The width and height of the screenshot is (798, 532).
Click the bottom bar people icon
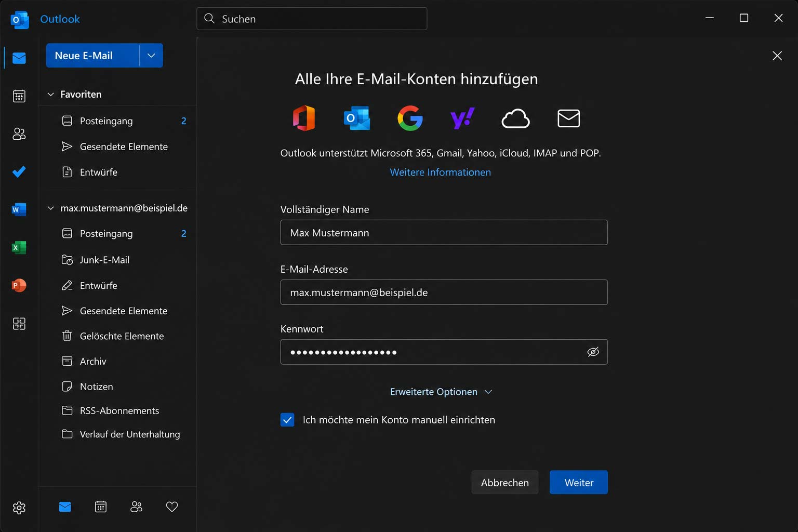136,507
